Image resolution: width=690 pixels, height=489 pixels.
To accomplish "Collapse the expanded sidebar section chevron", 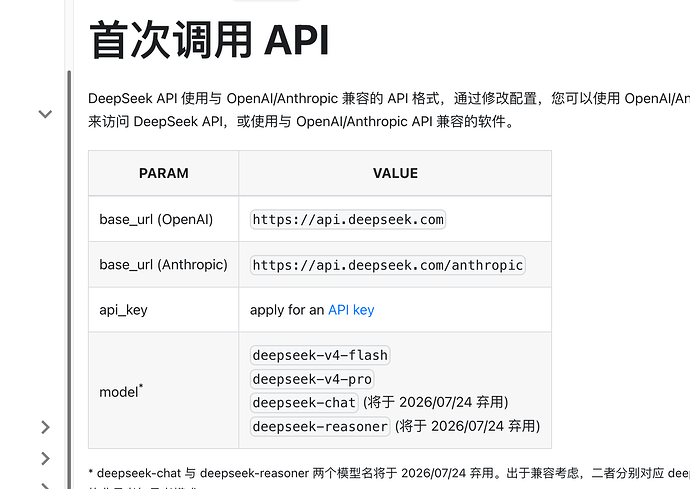I will tap(45, 114).
